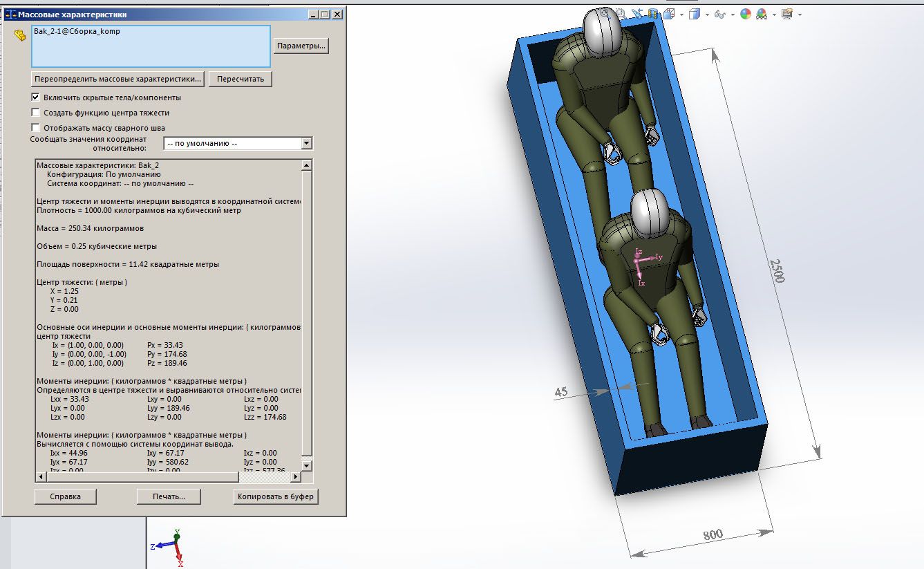Click the 'Параметры...' button

click(x=301, y=46)
